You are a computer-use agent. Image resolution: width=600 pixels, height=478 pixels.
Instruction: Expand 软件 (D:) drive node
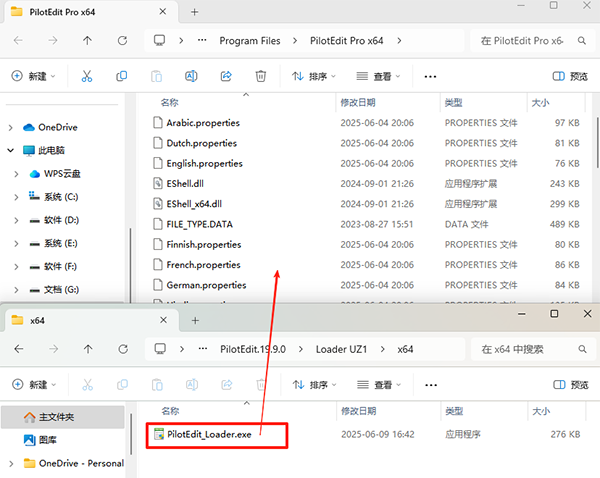pyautogui.click(x=16, y=220)
